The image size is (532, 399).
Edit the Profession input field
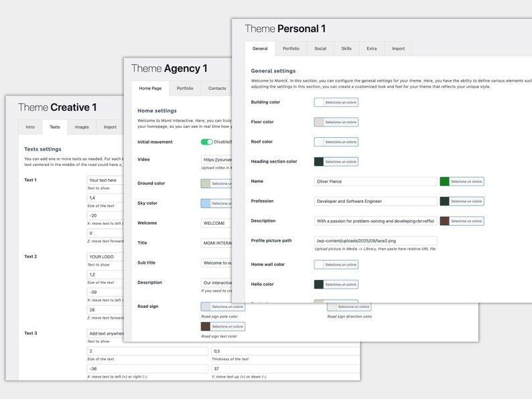click(376, 202)
